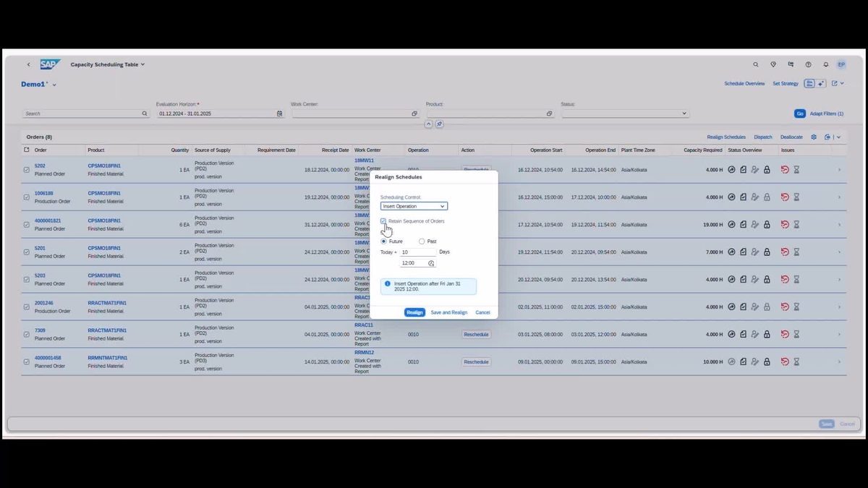Open table settings gear above the Orders table

pyautogui.click(x=813, y=137)
